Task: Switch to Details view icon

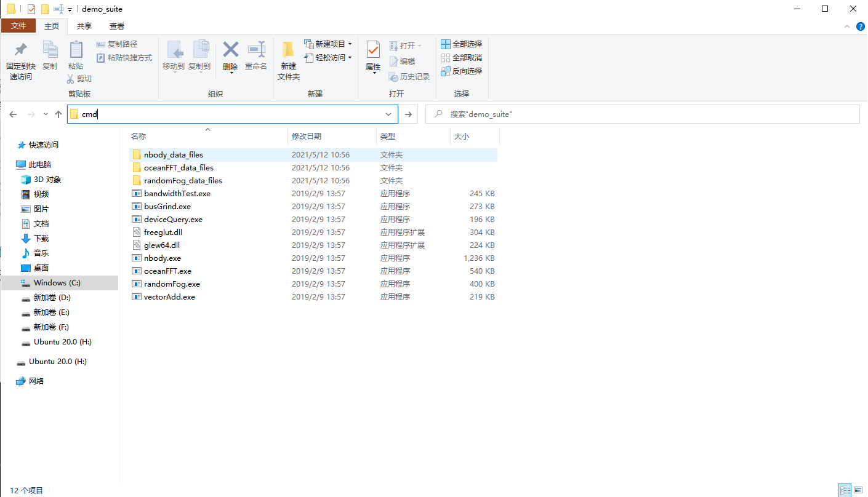Action: pyautogui.click(x=845, y=490)
